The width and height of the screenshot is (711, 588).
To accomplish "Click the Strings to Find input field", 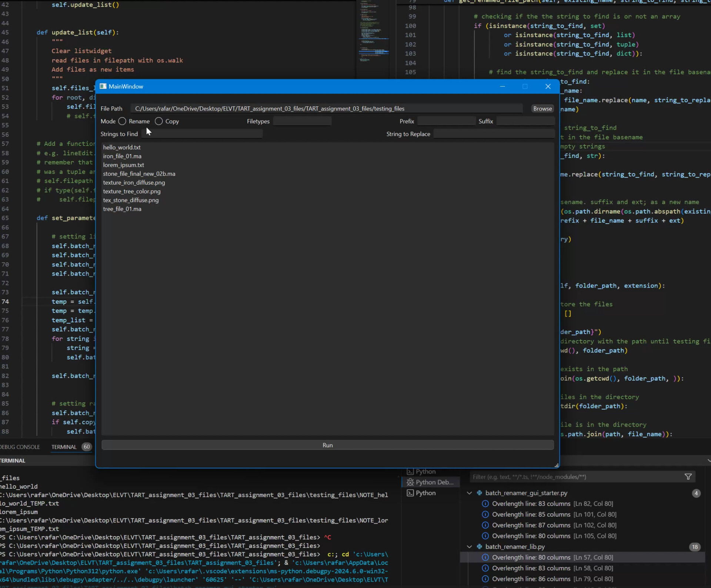I will [202, 134].
